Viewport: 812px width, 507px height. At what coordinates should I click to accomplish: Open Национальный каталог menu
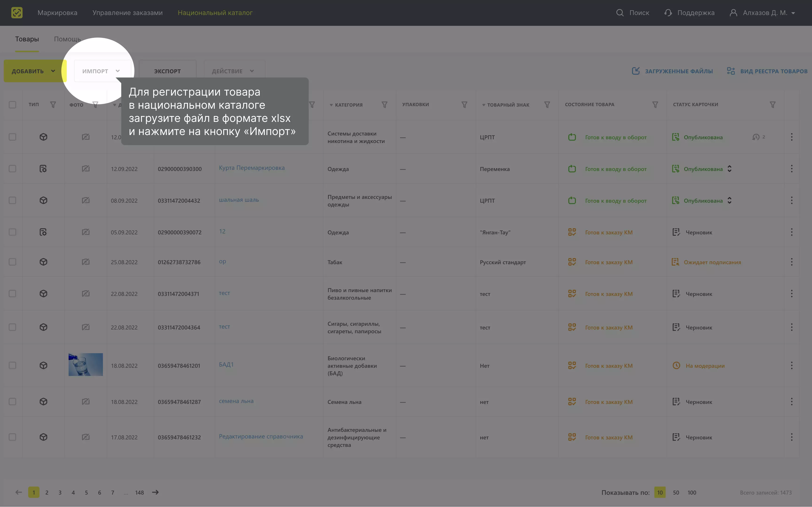click(x=215, y=13)
